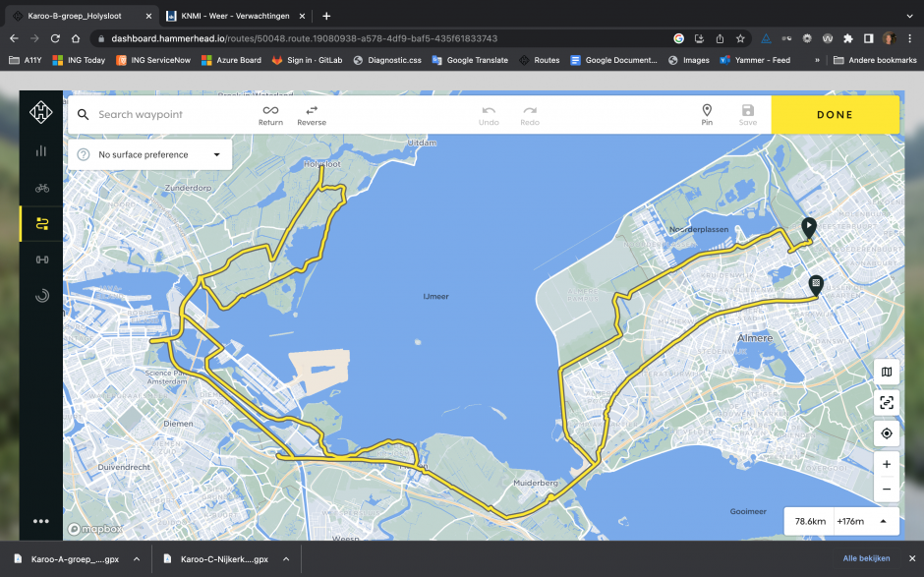Click Alle bekijken to view downloads
924x577 pixels.
[x=866, y=558]
